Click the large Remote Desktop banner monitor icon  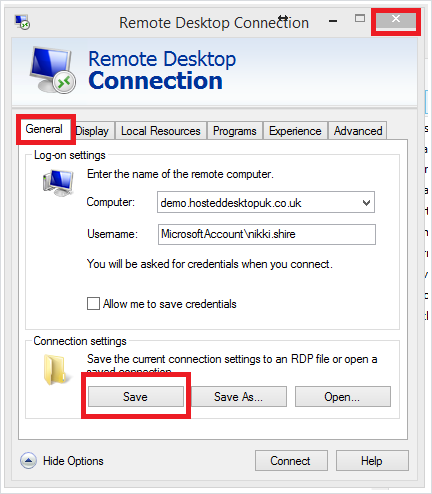52,70
